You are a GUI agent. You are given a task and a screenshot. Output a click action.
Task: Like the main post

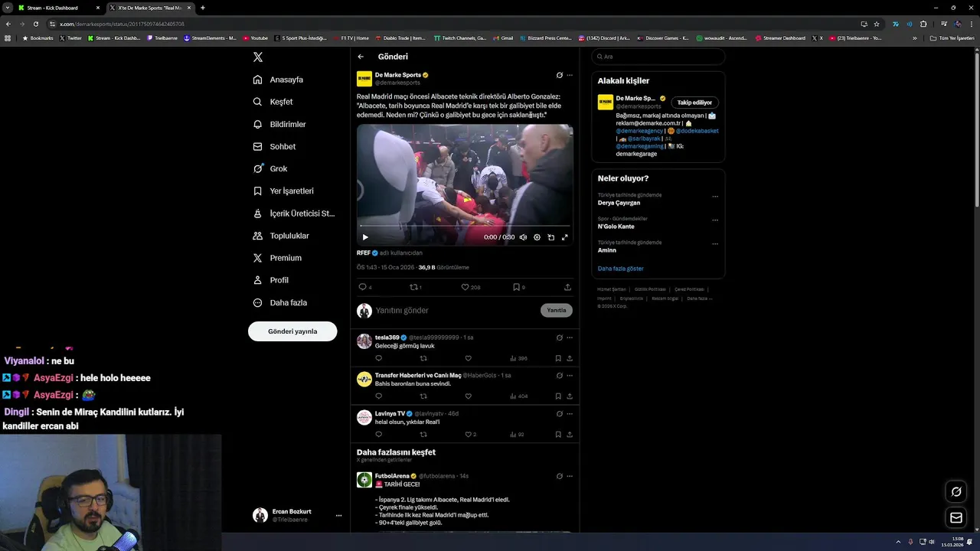(465, 287)
